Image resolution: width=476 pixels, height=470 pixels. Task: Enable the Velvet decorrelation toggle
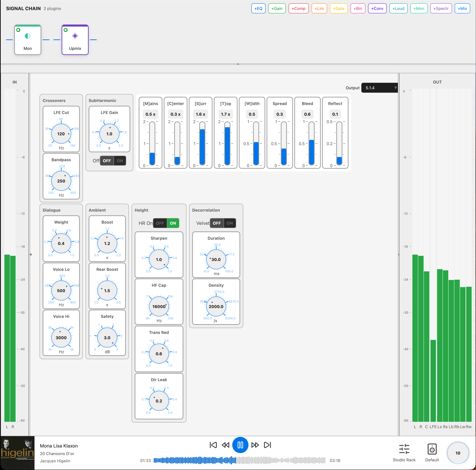click(x=230, y=223)
